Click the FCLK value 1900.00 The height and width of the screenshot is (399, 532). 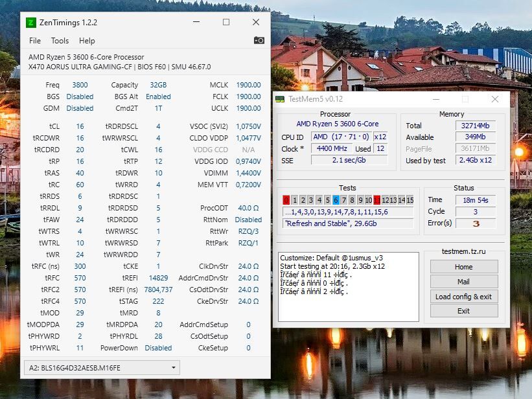(x=248, y=97)
